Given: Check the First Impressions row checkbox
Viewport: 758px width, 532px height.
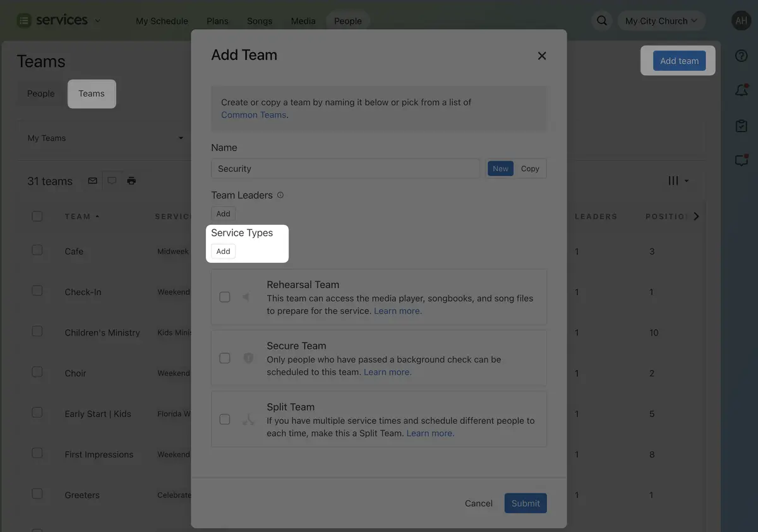Looking at the screenshot, I should tap(37, 453).
